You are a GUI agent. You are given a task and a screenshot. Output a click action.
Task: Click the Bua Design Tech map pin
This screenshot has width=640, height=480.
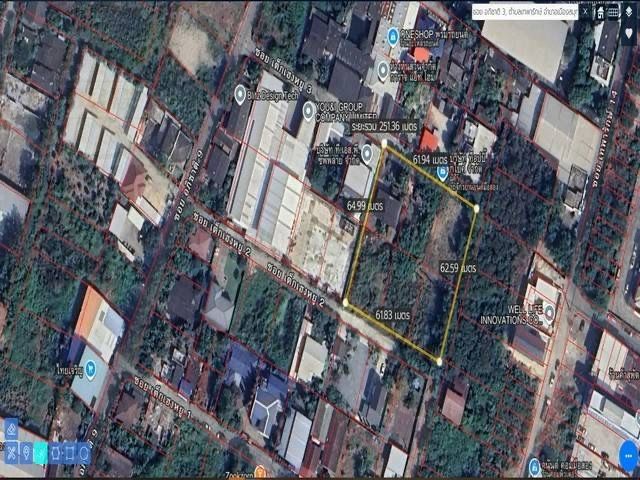(241, 93)
